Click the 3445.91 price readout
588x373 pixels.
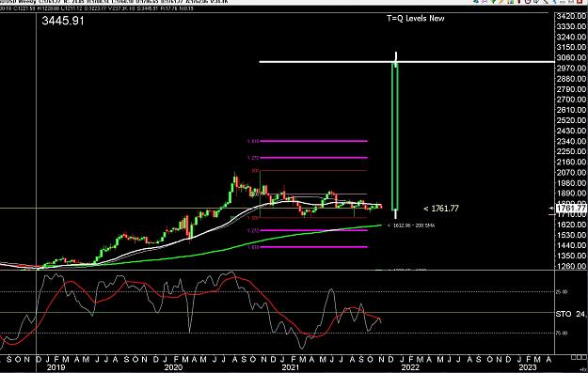pos(63,21)
